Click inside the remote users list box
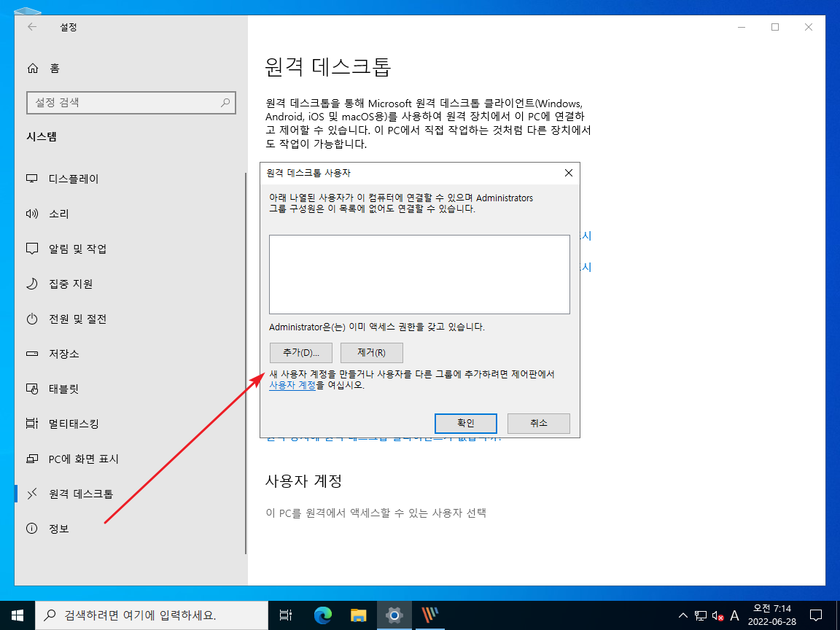The image size is (840, 630). [x=419, y=274]
